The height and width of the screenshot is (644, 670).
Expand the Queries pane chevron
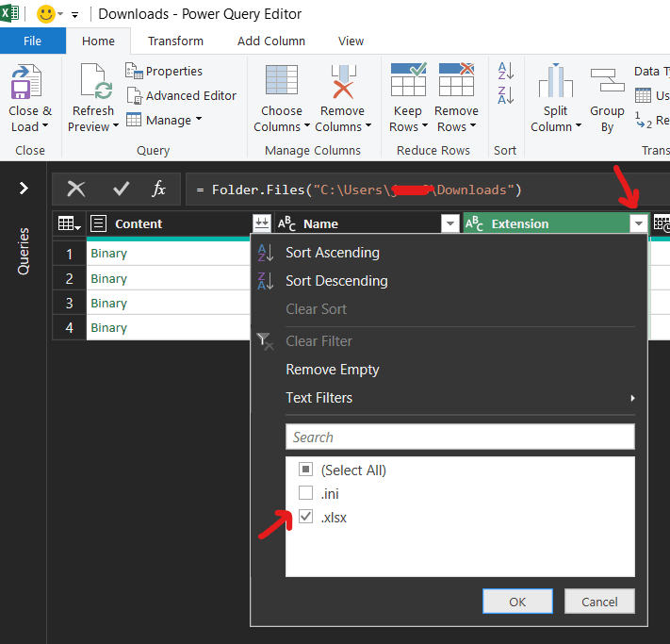click(25, 189)
